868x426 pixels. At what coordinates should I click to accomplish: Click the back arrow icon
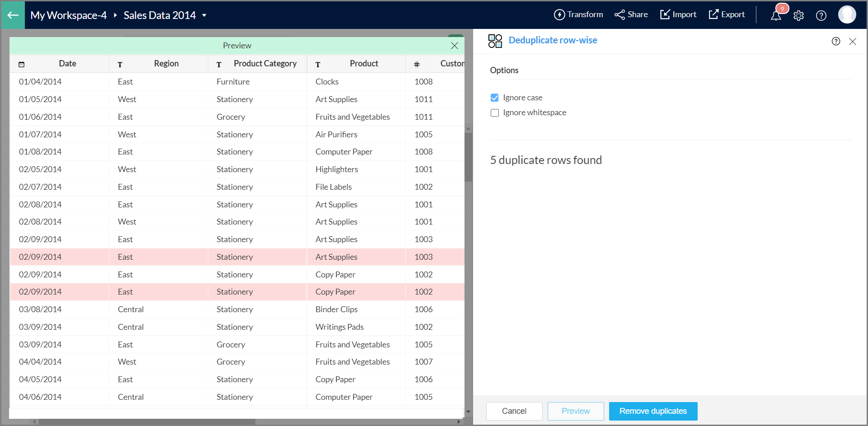[13, 15]
